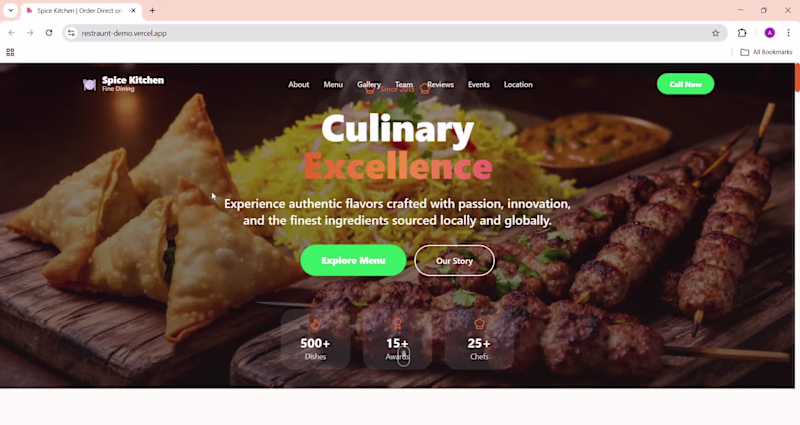Open the purple profile avatar icon
Viewport: 800px width, 425px height.
769,33
